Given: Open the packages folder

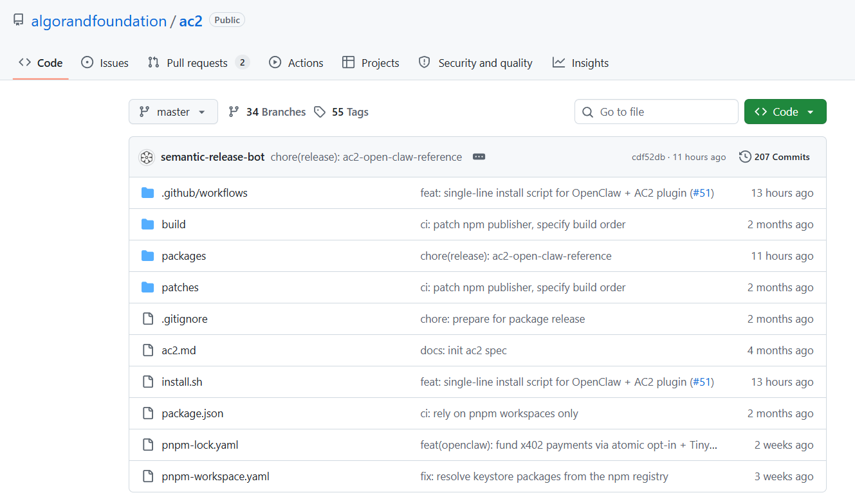Looking at the screenshot, I should point(184,256).
